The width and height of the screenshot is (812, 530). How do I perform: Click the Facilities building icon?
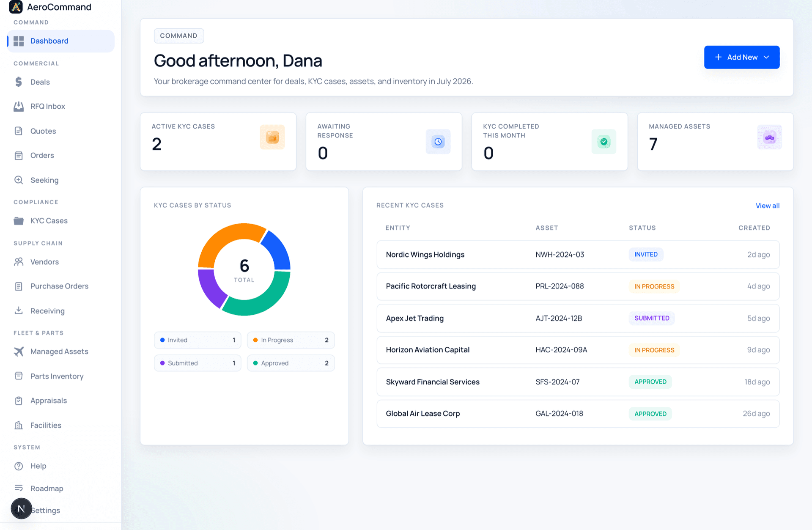coord(19,425)
